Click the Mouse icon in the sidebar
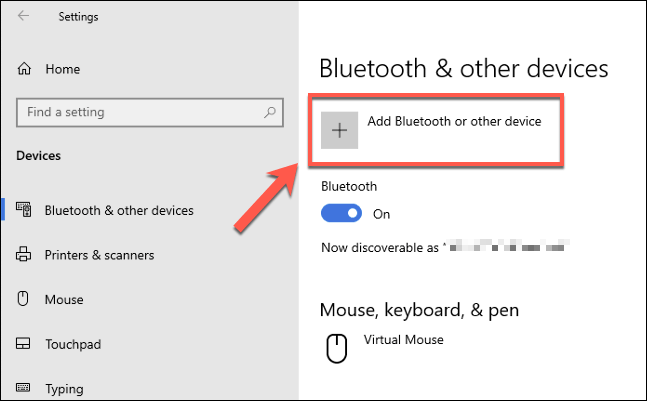Image resolution: width=647 pixels, height=401 pixels. point(25,299)
